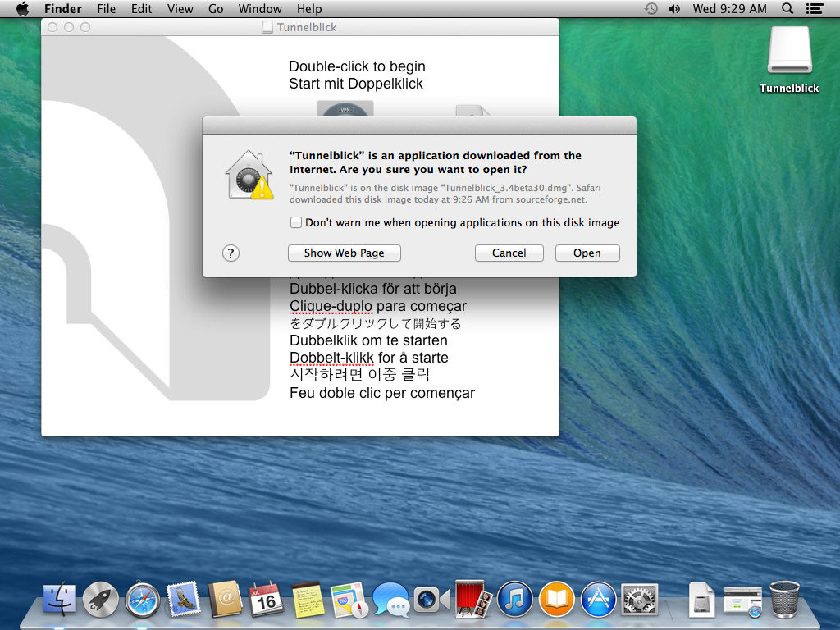Open the Trash in Dock
Image resolution: width=840 pixels, height=630 pixels.
784,599
